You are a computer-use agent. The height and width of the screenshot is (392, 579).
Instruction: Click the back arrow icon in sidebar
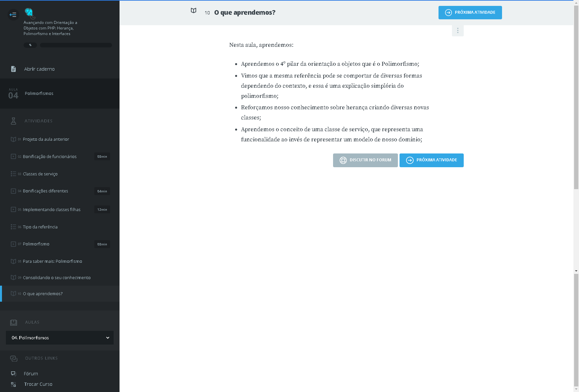13,14
